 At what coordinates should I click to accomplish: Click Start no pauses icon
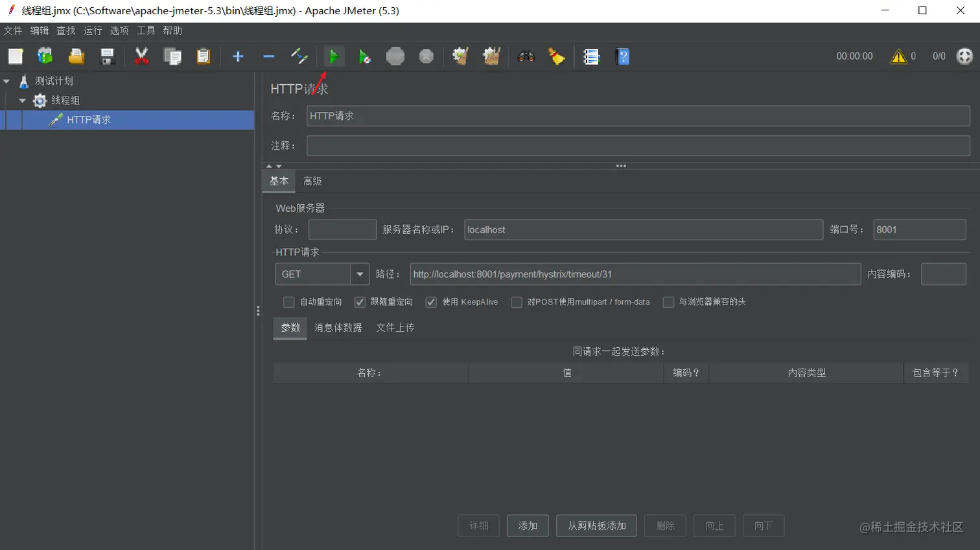(x=364, y=56)
